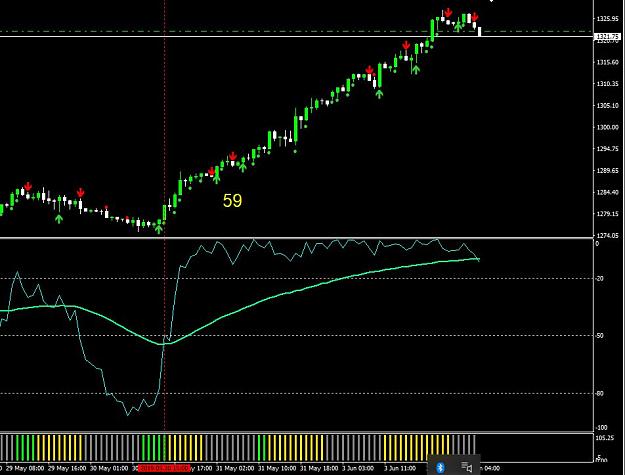Click the 30 May 01:00 time label
The height and width of the screenshot is (475, 625).
[x=109, y=468]
